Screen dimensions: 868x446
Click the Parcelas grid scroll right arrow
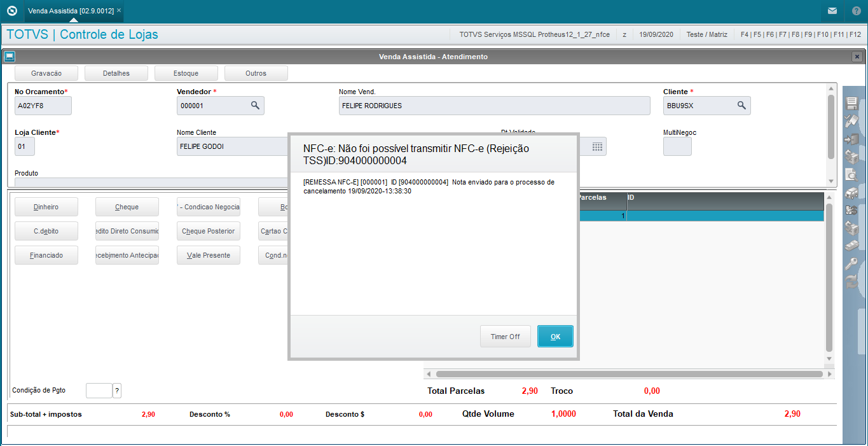coord(830,374)
